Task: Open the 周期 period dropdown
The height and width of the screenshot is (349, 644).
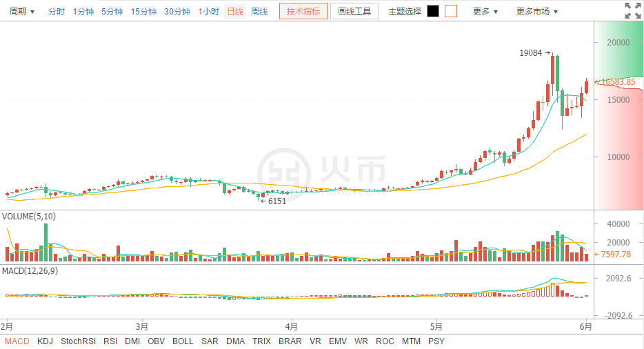Action: pos(22,12)
